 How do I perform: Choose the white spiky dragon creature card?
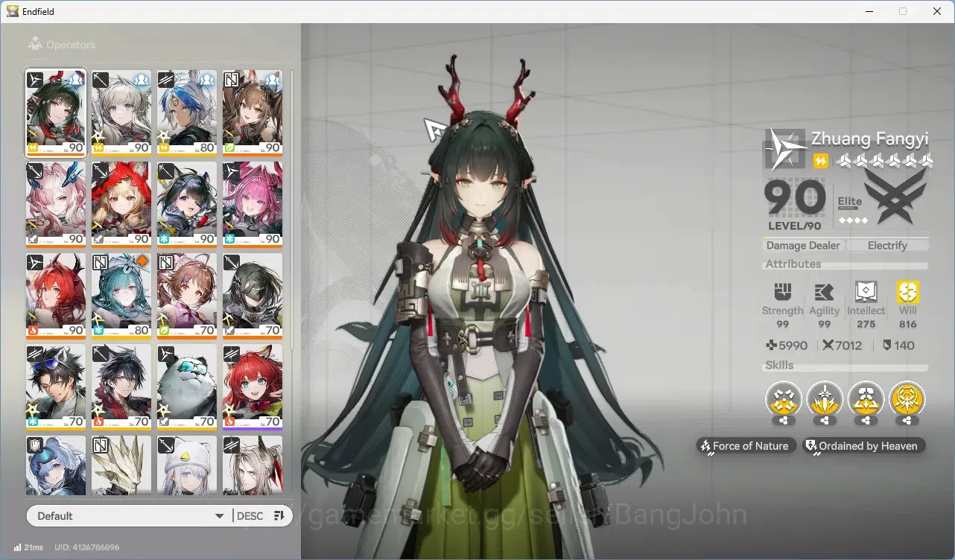121,465
